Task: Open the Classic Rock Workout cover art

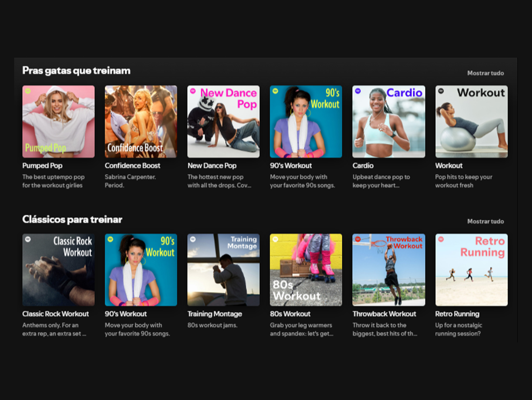Action: [58, 270]
